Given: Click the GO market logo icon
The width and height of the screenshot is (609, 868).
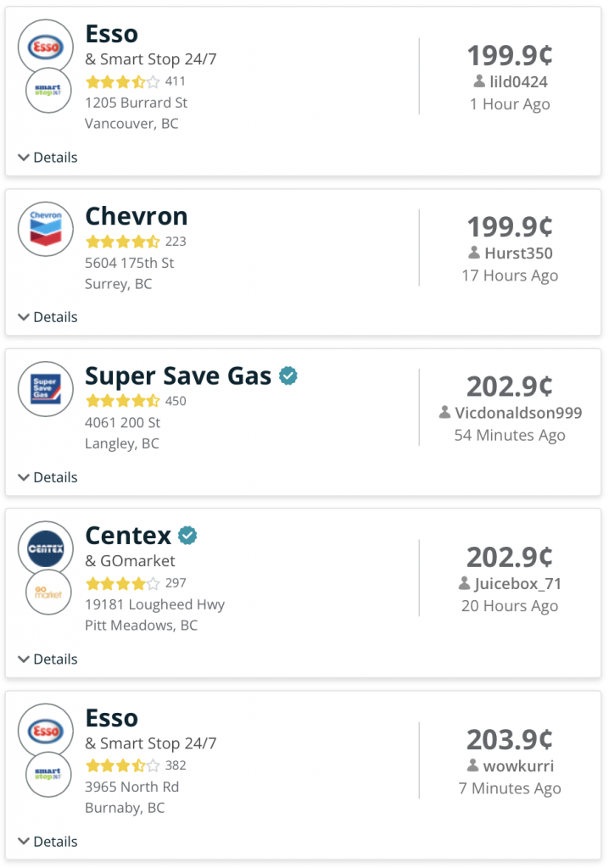Looking at the screenshot, I should [x=48, y=593].
